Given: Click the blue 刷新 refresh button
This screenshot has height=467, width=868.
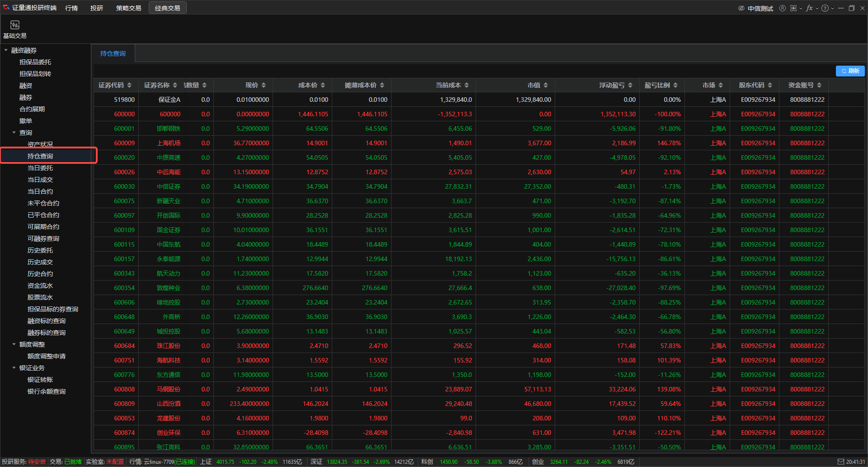Looking at the screenshot, I should [850, 71].
